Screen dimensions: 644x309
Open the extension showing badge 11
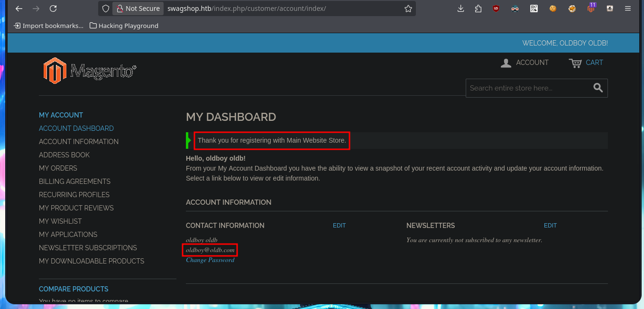click(591, 8)
